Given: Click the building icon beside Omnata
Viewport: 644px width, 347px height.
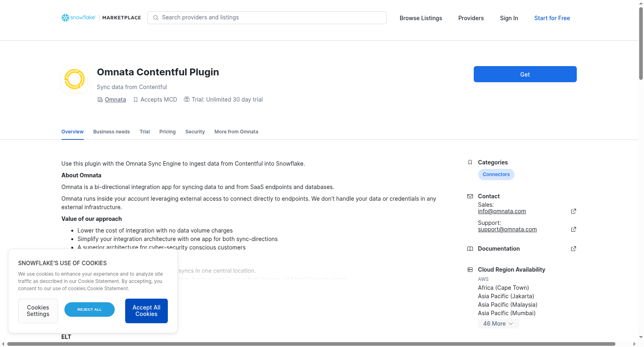Looking at the screenshot, I should coord(100,100).
